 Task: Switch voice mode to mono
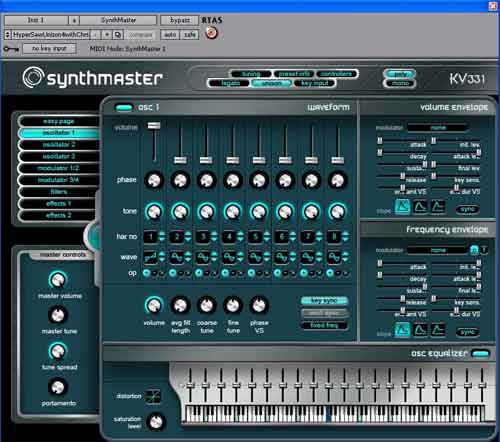[400, 83]
